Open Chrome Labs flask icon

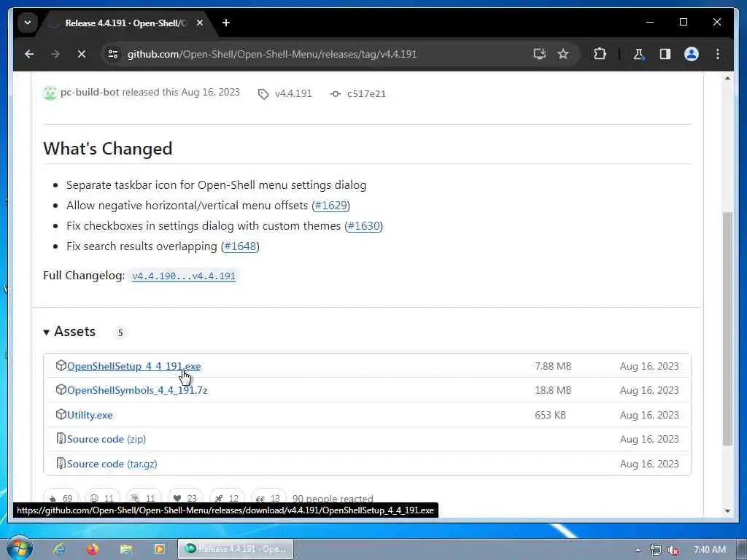638,54
